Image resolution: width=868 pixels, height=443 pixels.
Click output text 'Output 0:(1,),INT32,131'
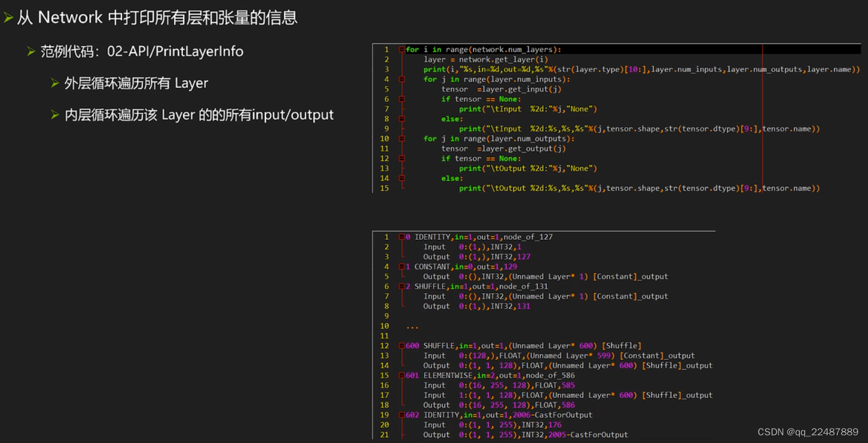click(477, 306)
